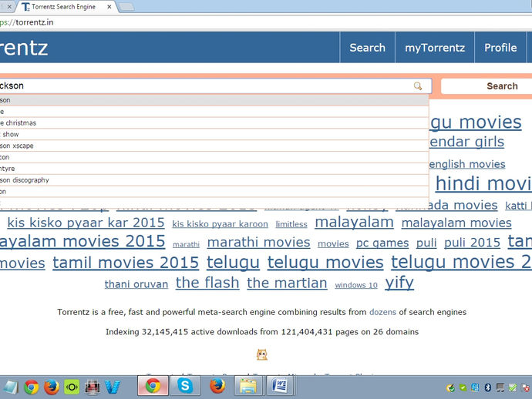Image resolution: width=532 pixels, height=399 pixels.
Task: Open the "limitless" tag link
Action: (291, 224)
